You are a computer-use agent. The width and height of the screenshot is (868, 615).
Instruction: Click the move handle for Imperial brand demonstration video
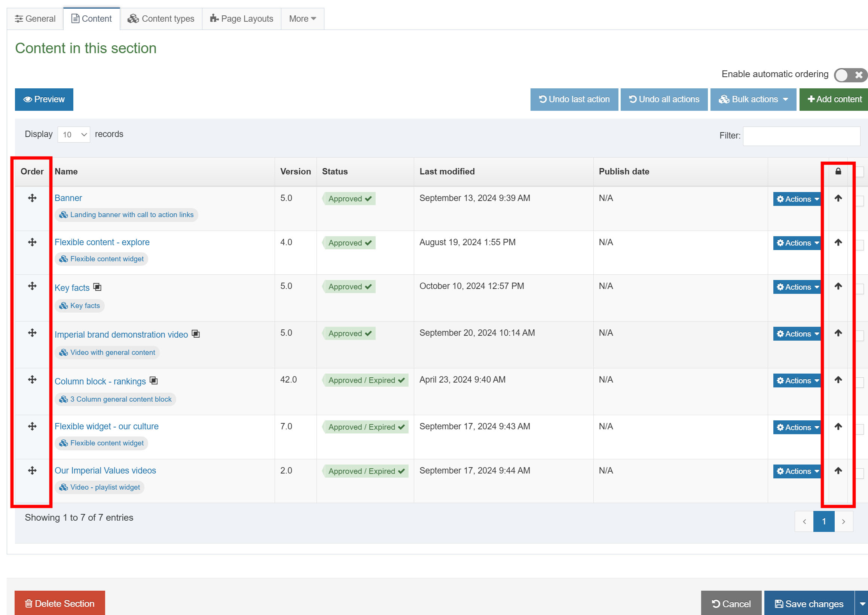[x=32, y=333]
